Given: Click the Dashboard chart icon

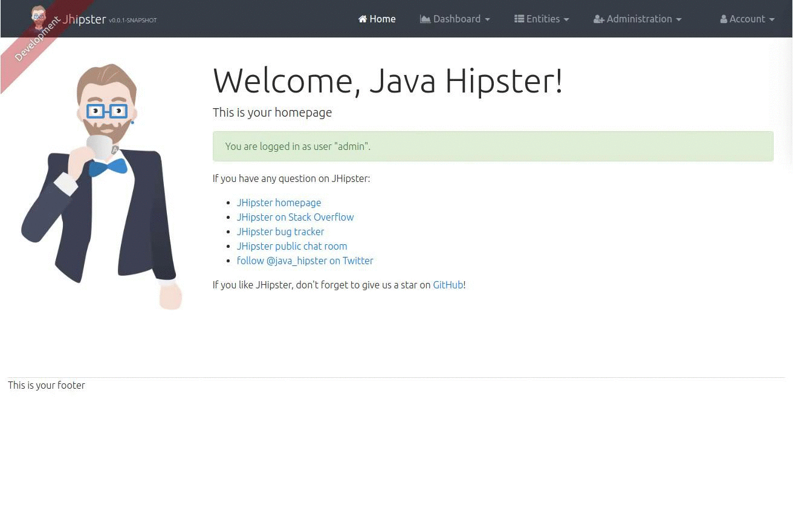Looking at the screenshot, I should [x=426, y=19].
